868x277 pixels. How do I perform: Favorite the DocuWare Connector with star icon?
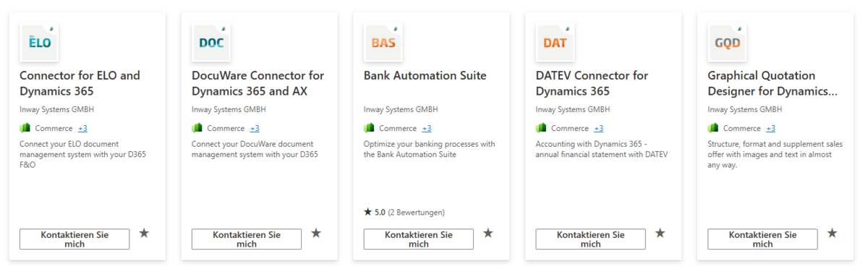(x=316, y=233)
